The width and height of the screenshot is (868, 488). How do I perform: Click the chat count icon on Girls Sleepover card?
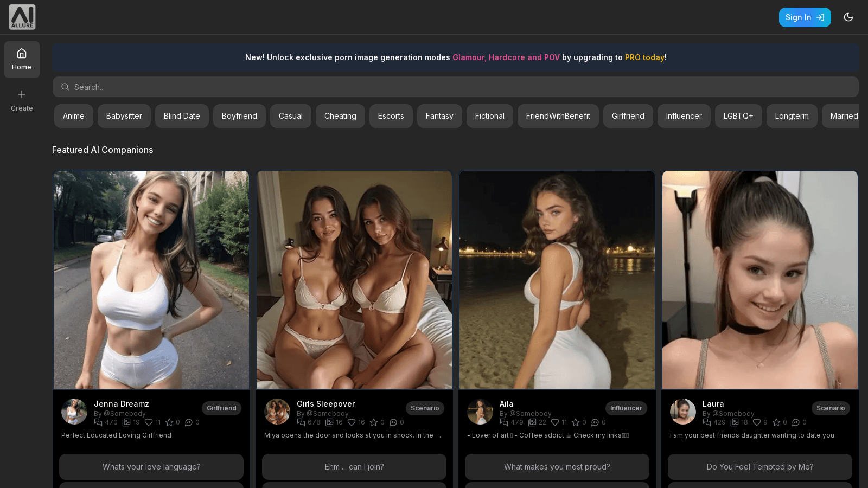(x=301, y=422)
